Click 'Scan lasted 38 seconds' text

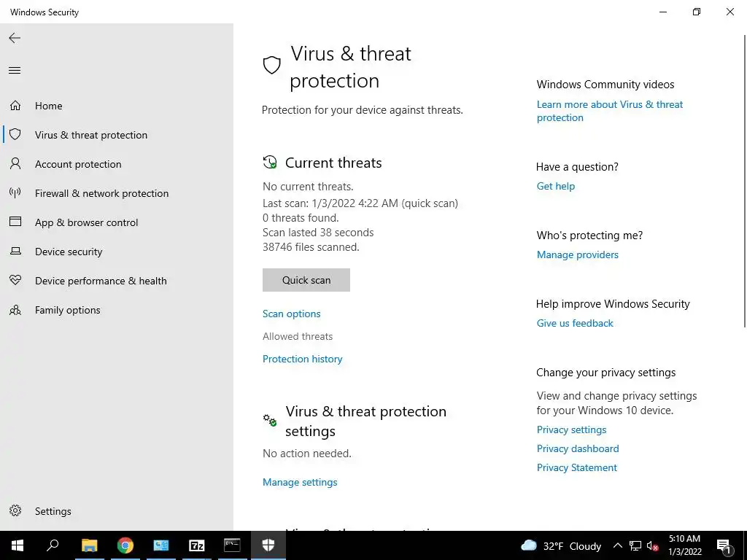pos(318,233)
